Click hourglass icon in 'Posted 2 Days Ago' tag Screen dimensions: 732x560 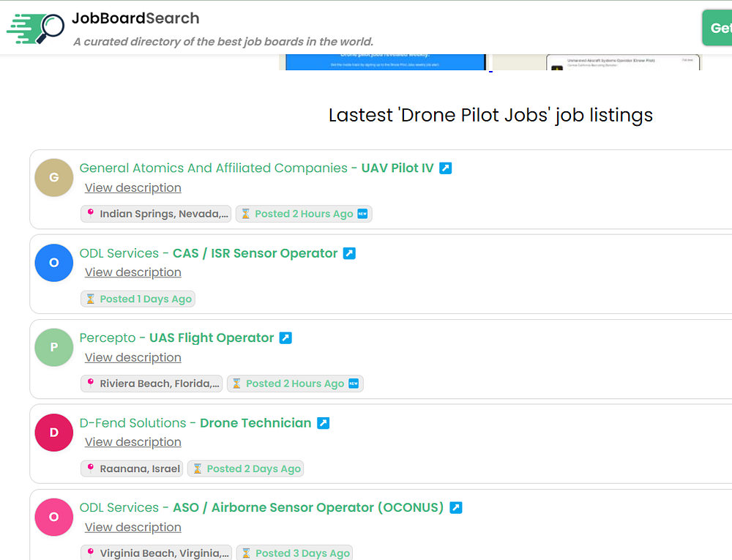click(x=198, y=468)
